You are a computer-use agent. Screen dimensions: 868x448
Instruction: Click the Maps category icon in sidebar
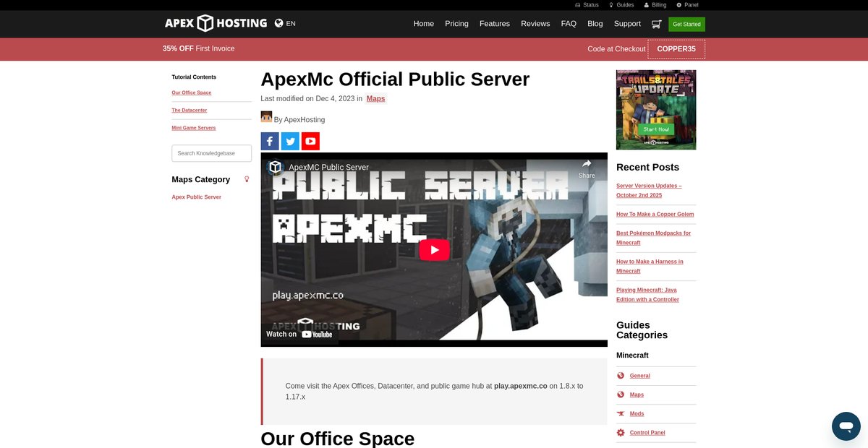[621, 395]
